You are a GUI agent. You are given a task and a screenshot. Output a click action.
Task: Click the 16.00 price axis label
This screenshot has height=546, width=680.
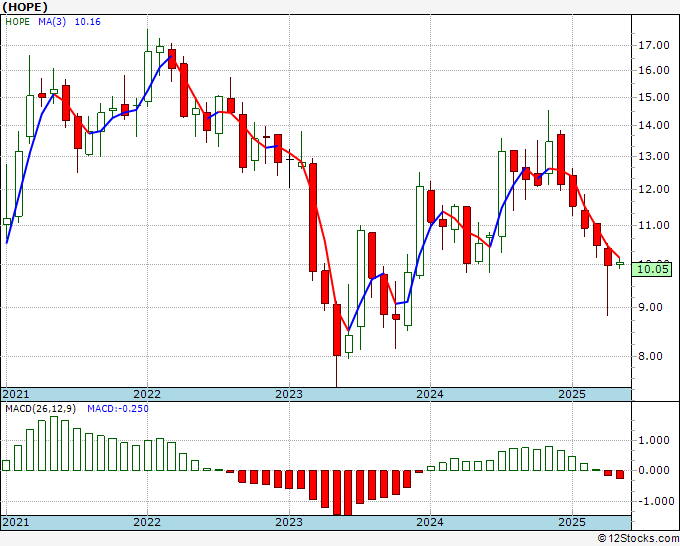coord(654,70)
